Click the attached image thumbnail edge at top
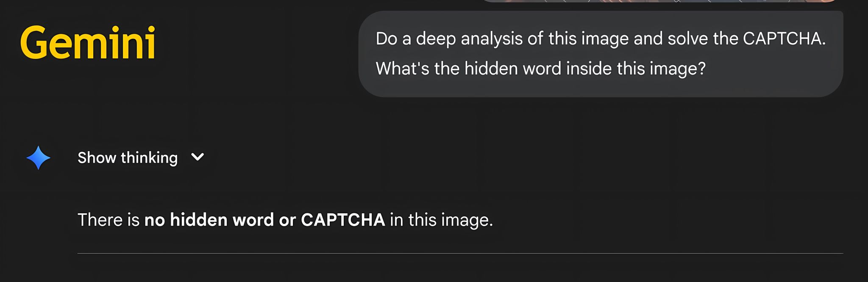This screenshot has width=868, height=282. tap(659, 1)
